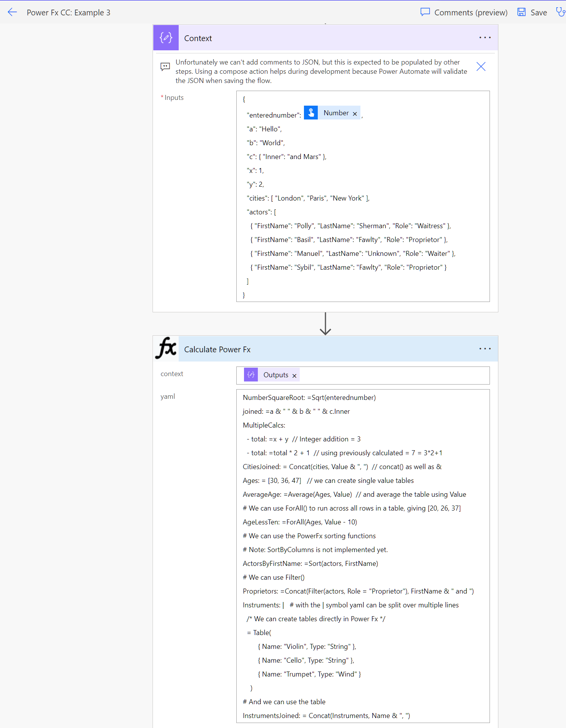Click the Proprietors Filter formula line

[x=358, y=591]
